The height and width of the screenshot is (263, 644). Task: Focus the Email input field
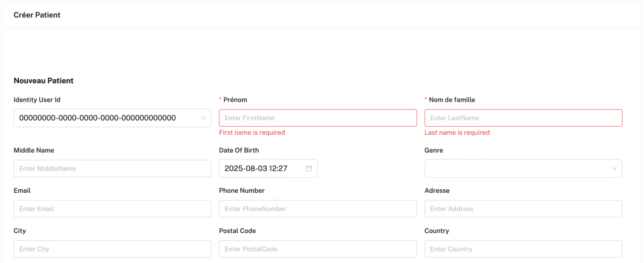(112, 209)
